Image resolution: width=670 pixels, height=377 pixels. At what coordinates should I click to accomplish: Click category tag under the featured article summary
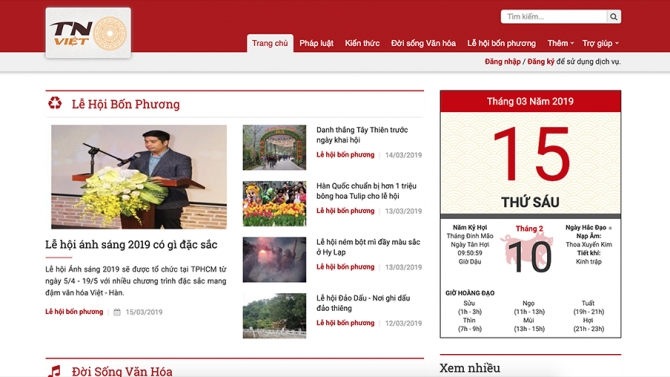[x=74, y=312]
